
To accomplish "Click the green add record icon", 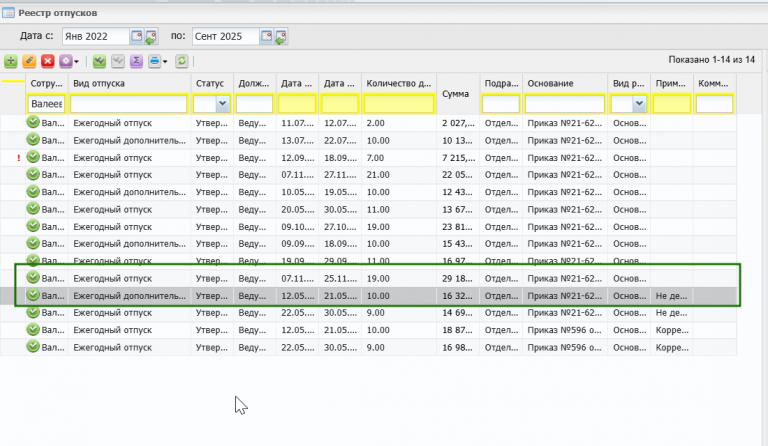I will point(11,61).
